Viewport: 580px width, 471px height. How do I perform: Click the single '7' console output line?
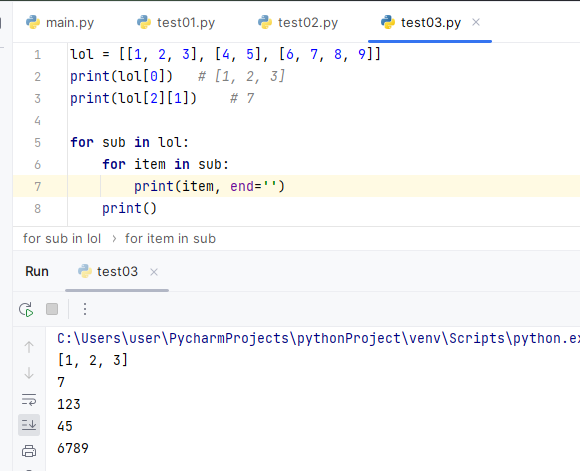pos(61,382)
